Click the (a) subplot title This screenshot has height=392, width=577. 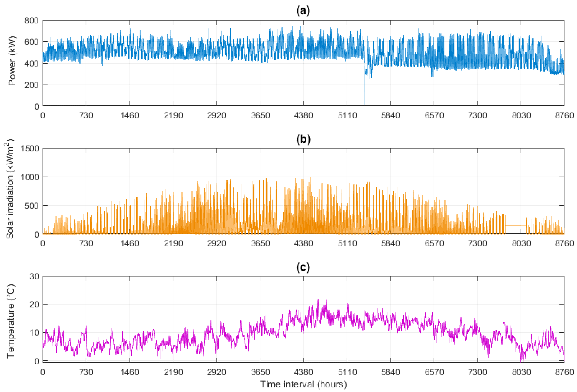pyautogui.click(x=303, y=11)
